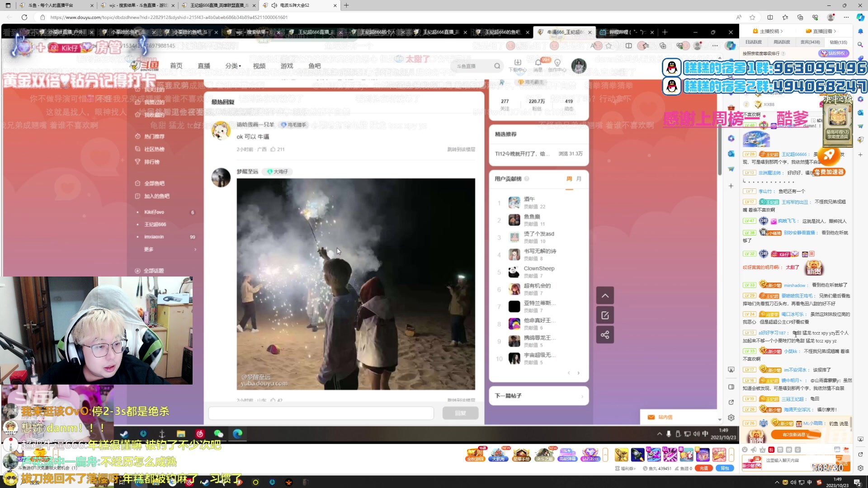The image size is (868, 488).
Task: Open the emoji picker in chat toolbar
Action: tap(745, 450)
